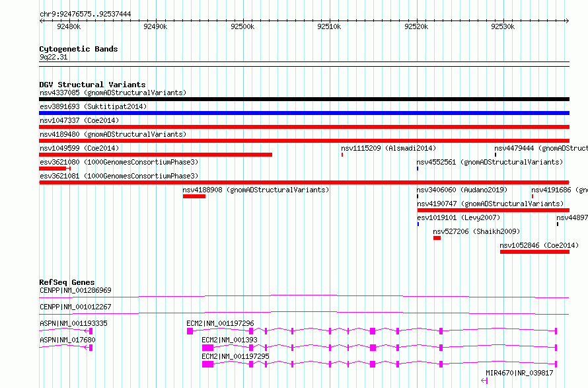Open ASPN|NM_017680 gene label
588x388 pixels.
(x=67, y=340)
